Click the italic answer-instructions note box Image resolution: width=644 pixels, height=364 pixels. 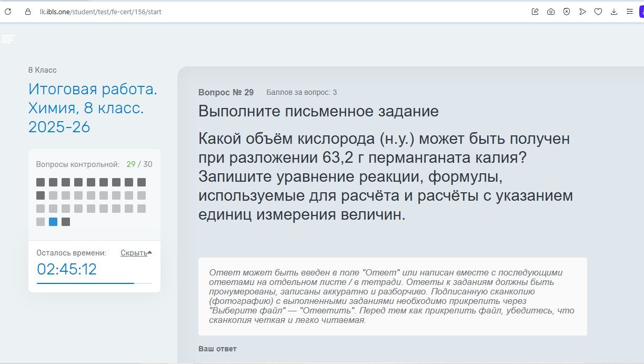click(x=393, y=296)
